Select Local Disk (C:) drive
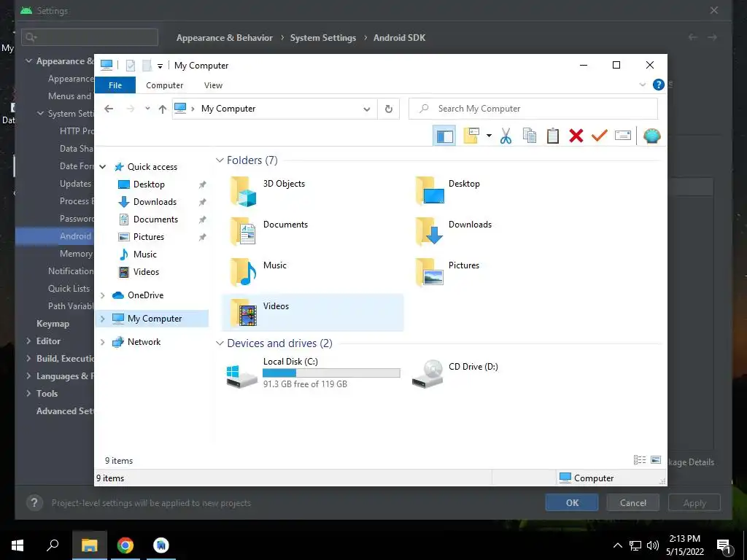Image resolution: width=747 pixels, height=560 pixels. [312, 373]
